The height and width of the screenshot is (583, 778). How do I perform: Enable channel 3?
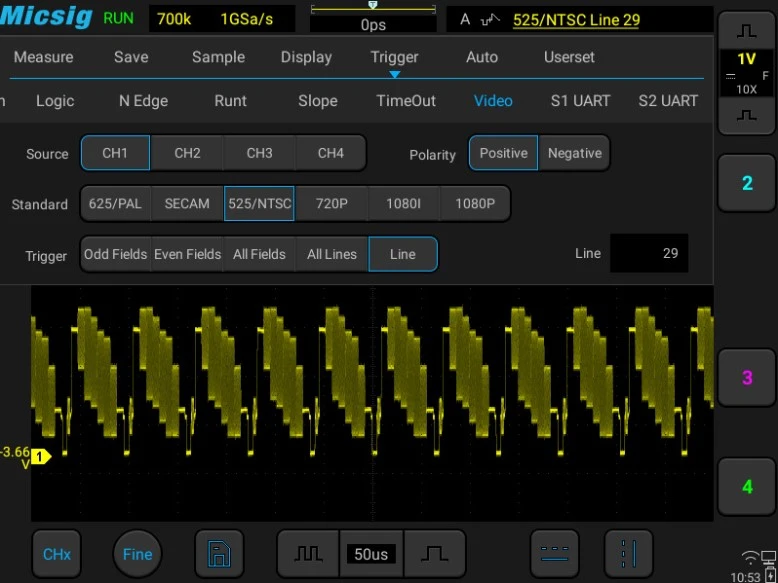[747, 378]
